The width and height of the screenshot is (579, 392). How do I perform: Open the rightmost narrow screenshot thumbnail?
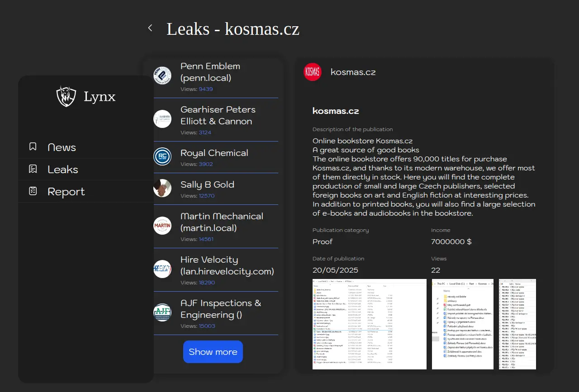tap(517, 324)
